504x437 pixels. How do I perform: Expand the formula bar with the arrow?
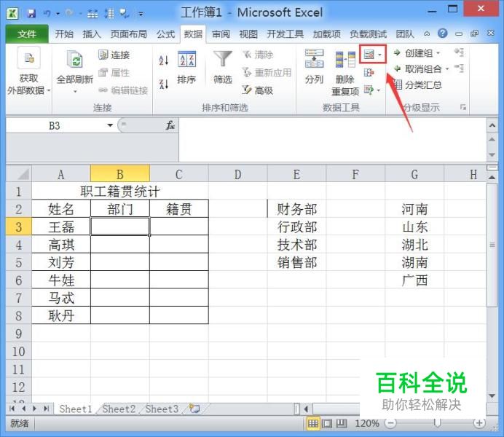[x=492, y=125]
